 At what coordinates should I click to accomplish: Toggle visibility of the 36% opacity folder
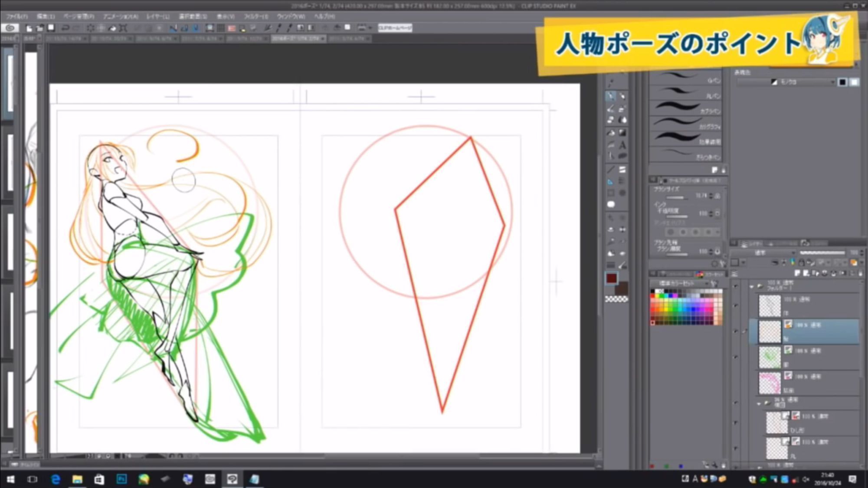coord(736,403)
